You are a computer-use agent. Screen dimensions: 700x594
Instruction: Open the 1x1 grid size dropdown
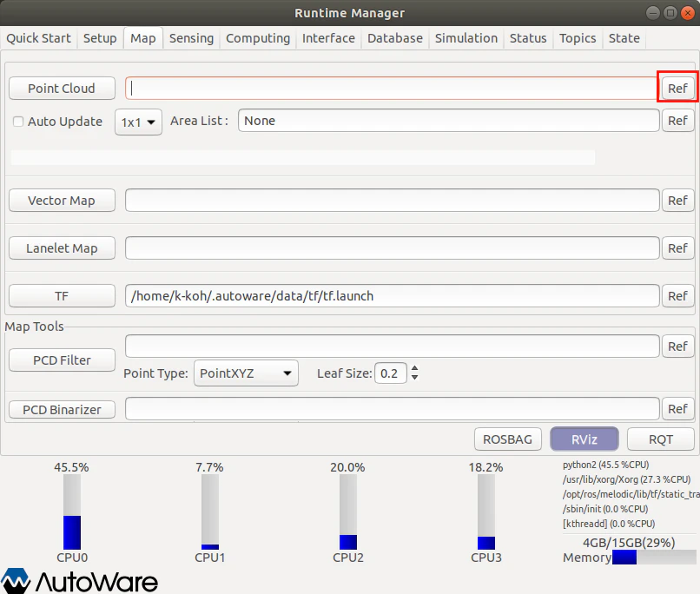coord(138,122)
